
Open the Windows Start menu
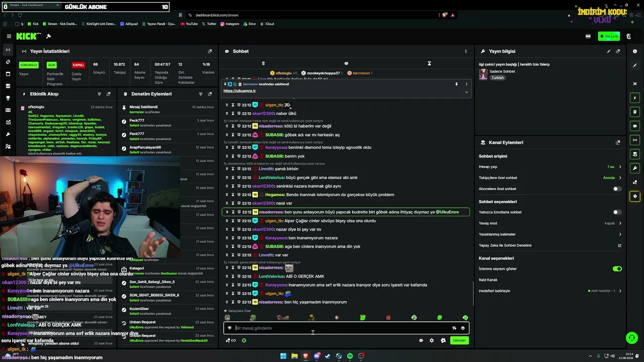point(283,356)
